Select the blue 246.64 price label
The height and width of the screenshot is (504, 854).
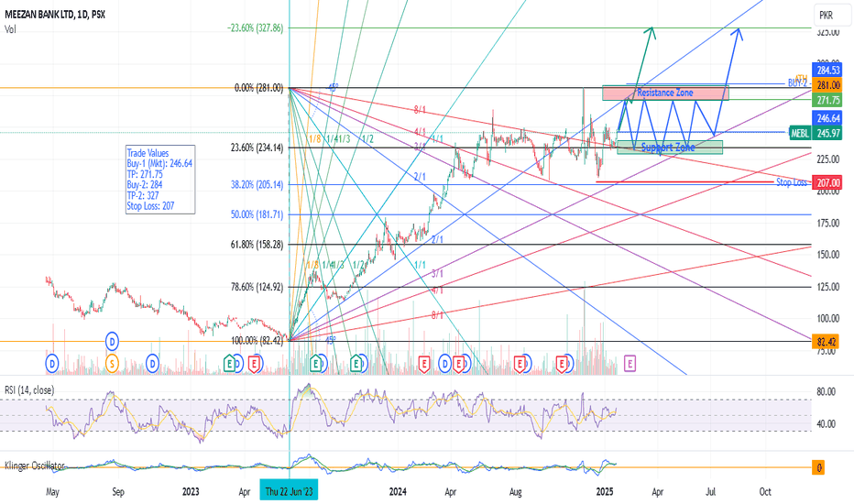(x=827, y=117)
